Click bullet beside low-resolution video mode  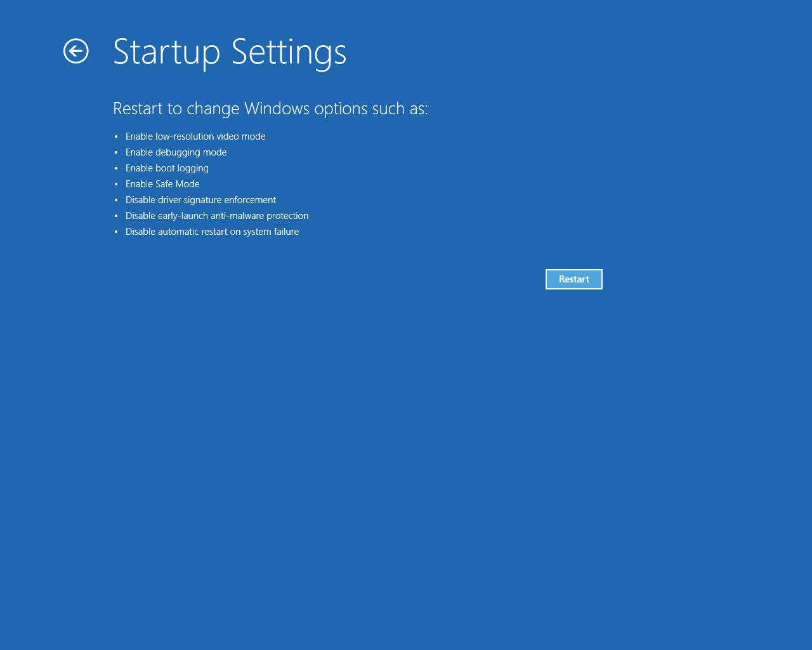(x=116, y=136)
